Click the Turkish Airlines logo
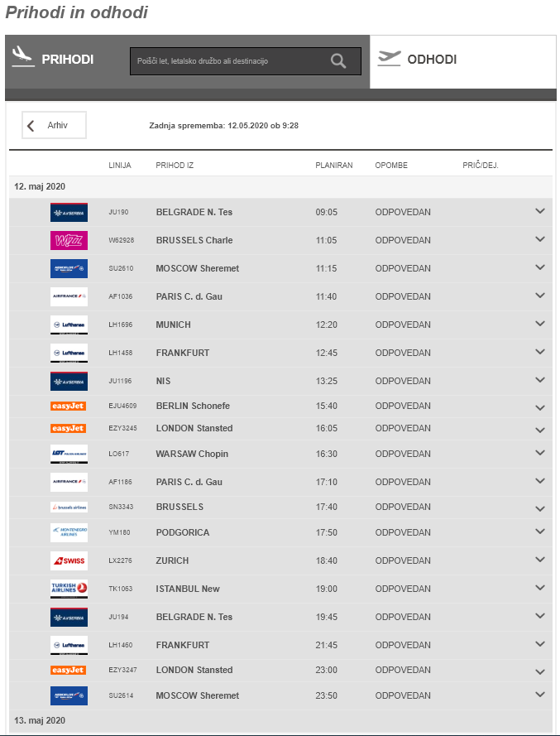This screenshot has height=736, width=560. (69, 589)
